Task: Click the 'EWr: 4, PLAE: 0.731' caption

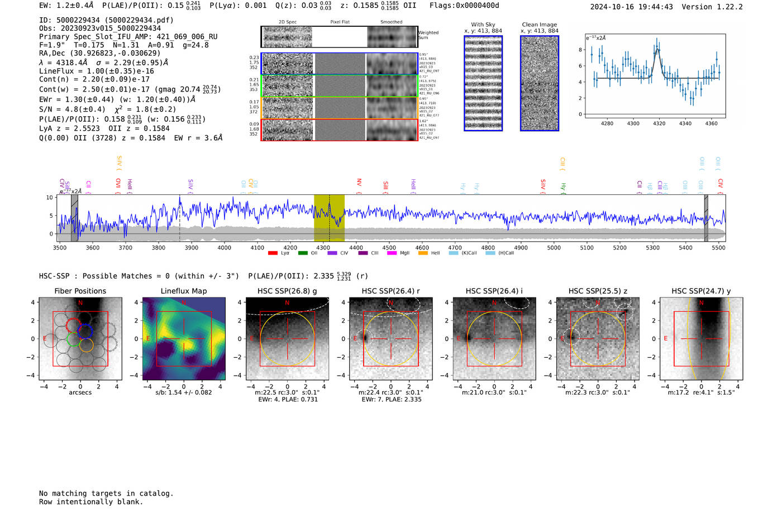Action: pyautogui.click(x=287, y=400)
